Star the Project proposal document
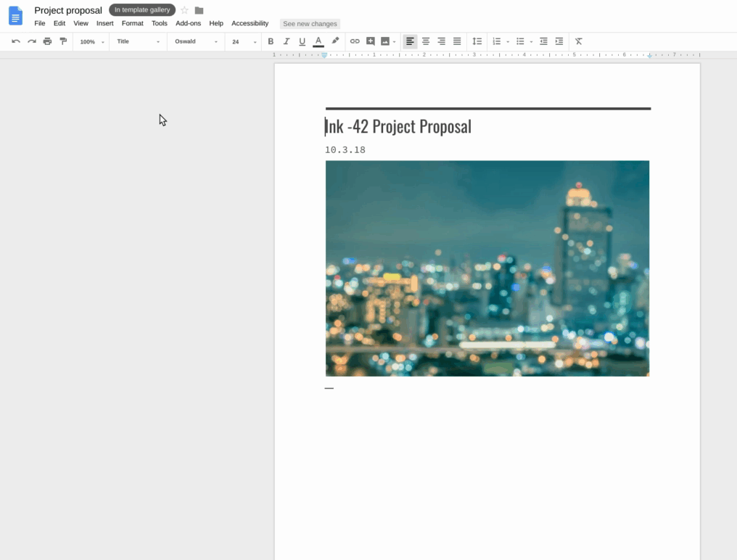Viewport: 737px width, 560px height. tap(184, 10)
